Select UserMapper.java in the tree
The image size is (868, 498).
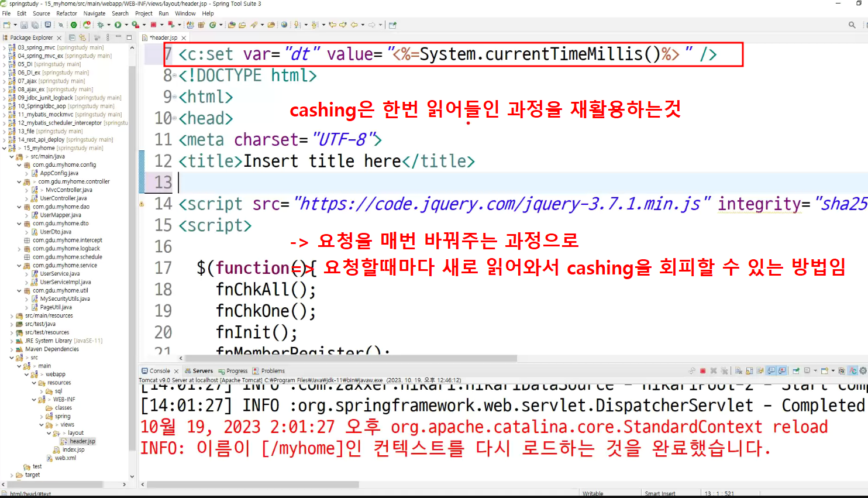click(60, 215)
